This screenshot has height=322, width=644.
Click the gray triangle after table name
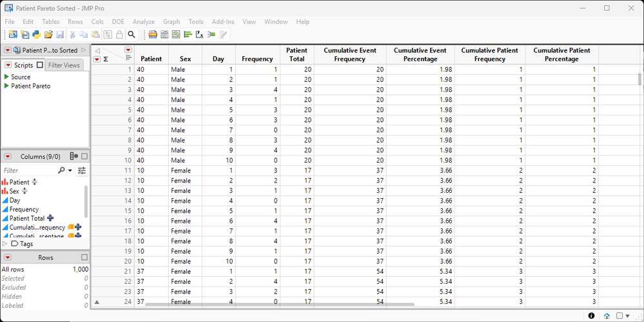coord(83,50)
